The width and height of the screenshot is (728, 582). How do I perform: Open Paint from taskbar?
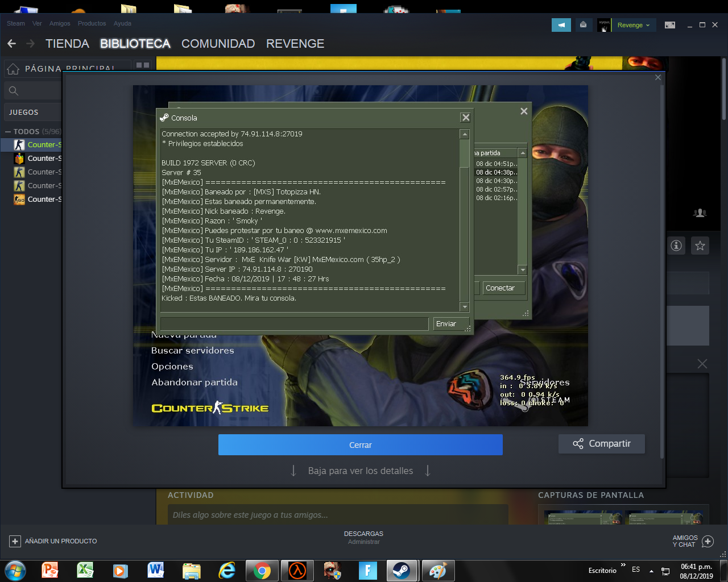(x=437, y=570)
